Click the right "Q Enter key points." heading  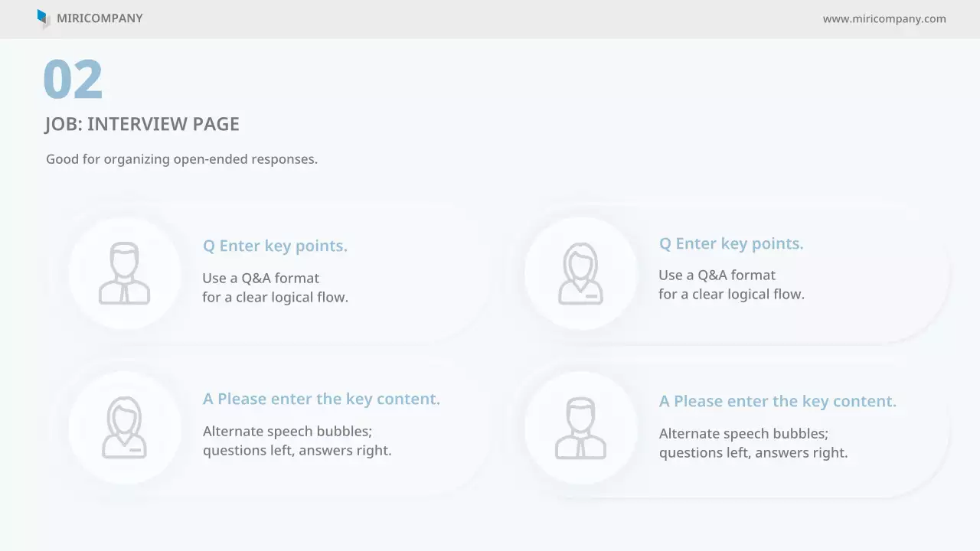click(731, 243)
